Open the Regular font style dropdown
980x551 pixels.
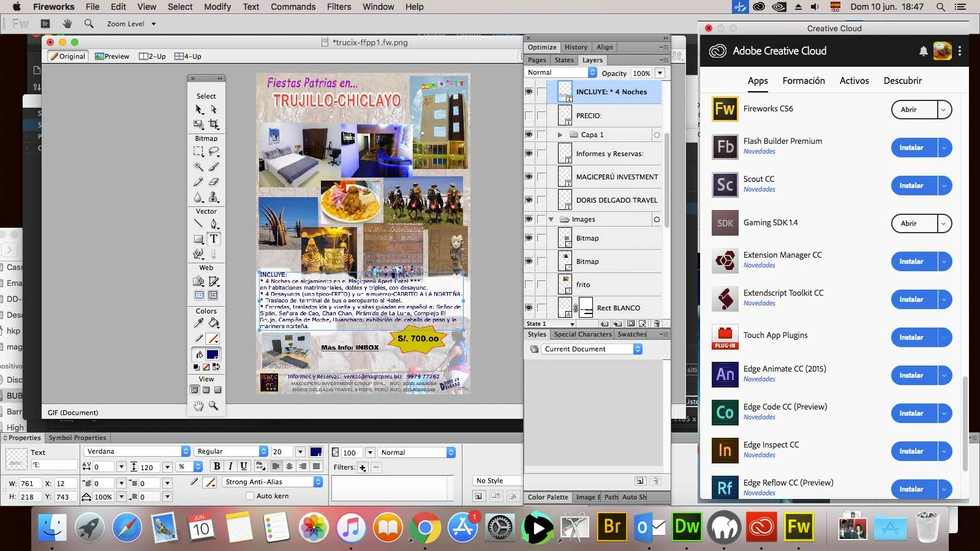click(x=232, y=451)
